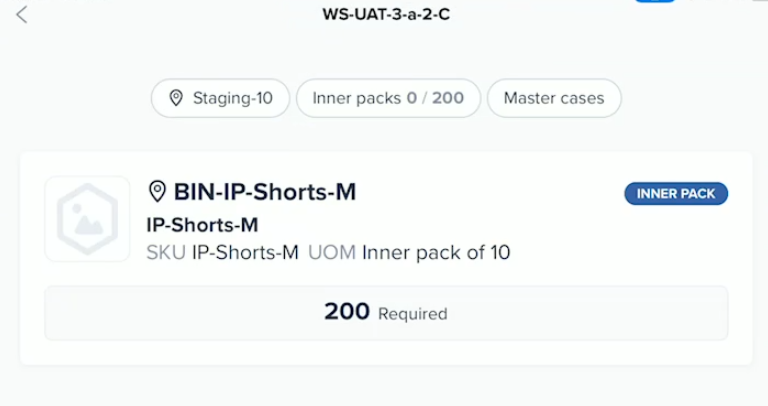
Task: Click the pin icon beside BIN-IP-Shorts-M
Action: point(157,191)
